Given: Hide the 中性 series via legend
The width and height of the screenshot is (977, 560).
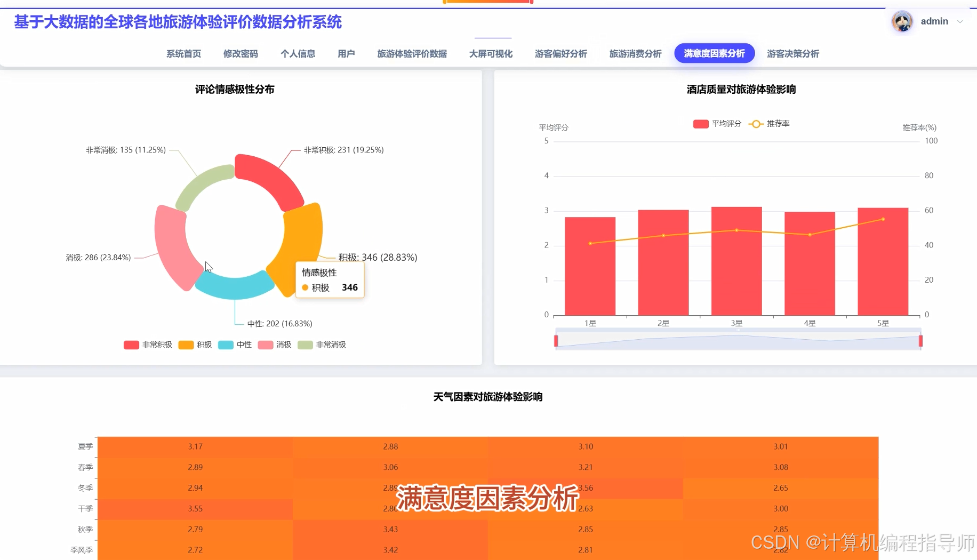Looking at the screenshot, I should click(235, 345).
